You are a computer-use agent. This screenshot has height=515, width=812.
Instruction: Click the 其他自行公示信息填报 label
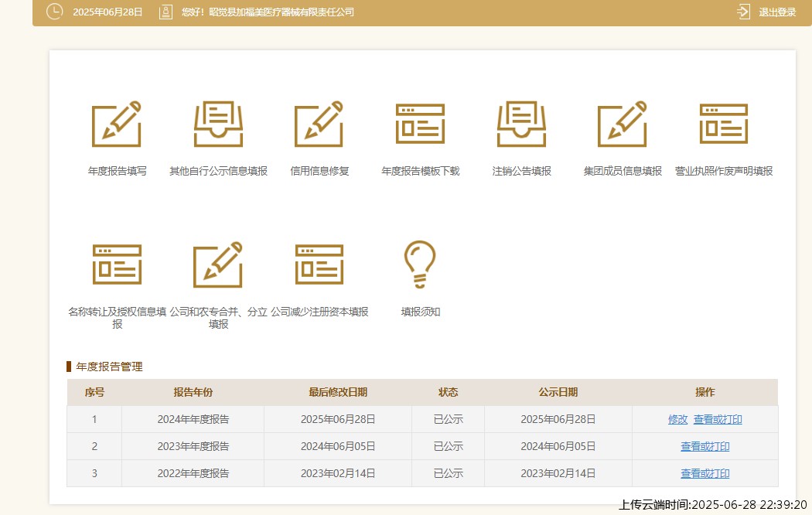[218, 171]
